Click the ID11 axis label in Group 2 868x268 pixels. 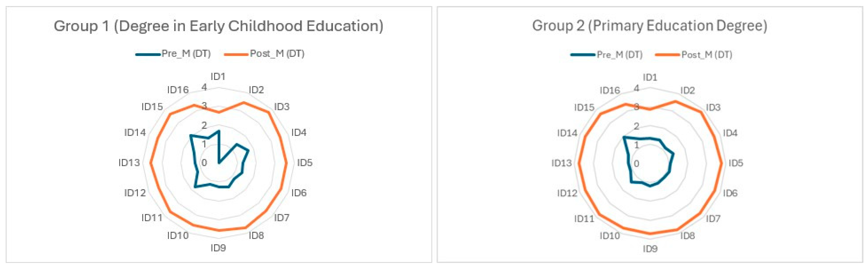click(x=584, y=219)
